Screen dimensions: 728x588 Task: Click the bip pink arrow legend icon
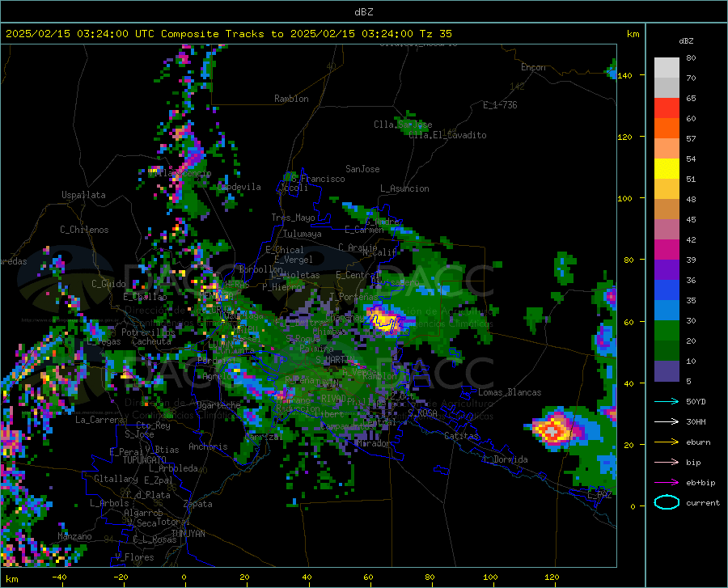(x=667, y=463)
